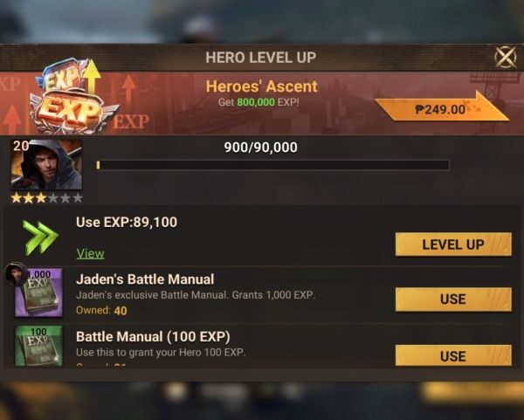Click the LEVEL UP button

click(x=453, y=244)
